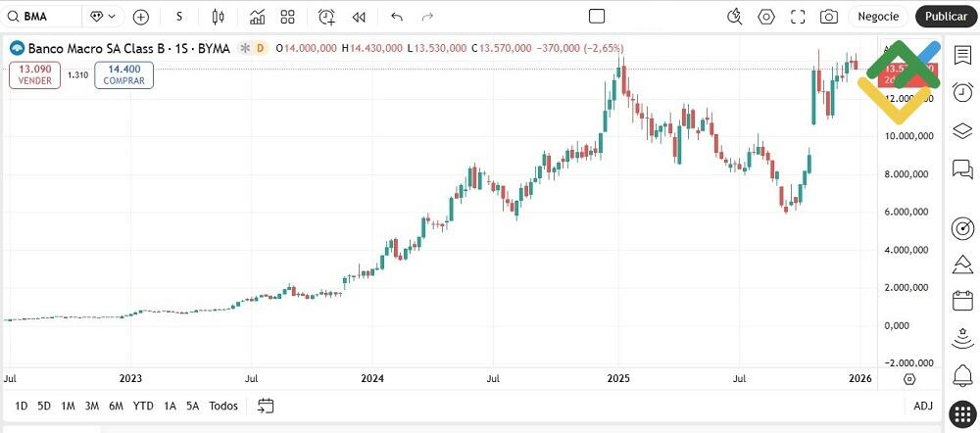Click the 14.400 COMPRAR buy button
980x433 pixels.
pyautogui.click(x=123, y=75)
